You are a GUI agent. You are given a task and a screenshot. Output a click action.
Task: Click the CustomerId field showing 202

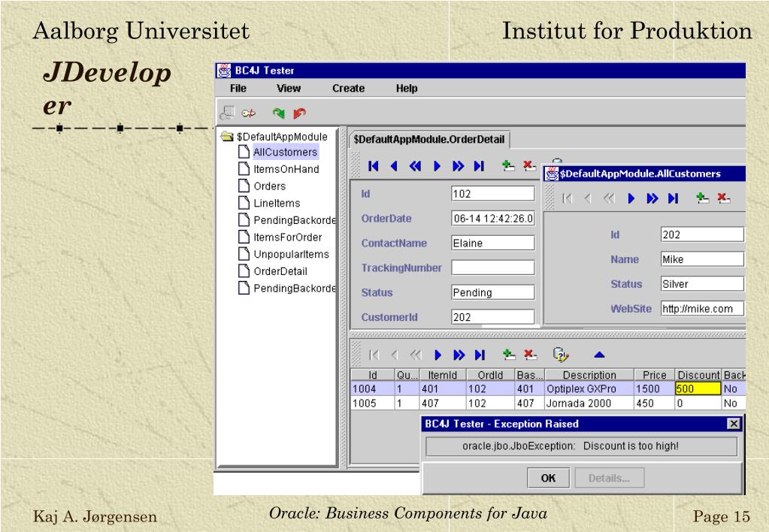(x=493, y=317)
